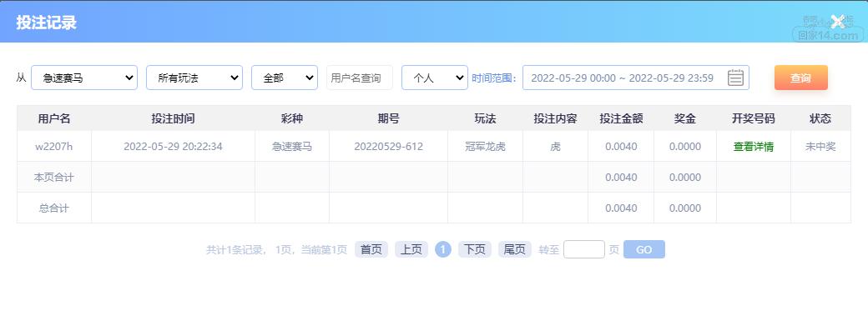Click the 急速赛马 cell in the record row
This screenshot has width=868, height=331.
(292, 147)
